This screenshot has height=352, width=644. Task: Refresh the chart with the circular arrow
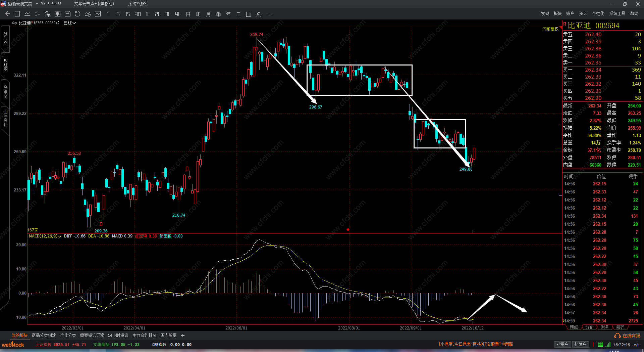tap(77, 14)
